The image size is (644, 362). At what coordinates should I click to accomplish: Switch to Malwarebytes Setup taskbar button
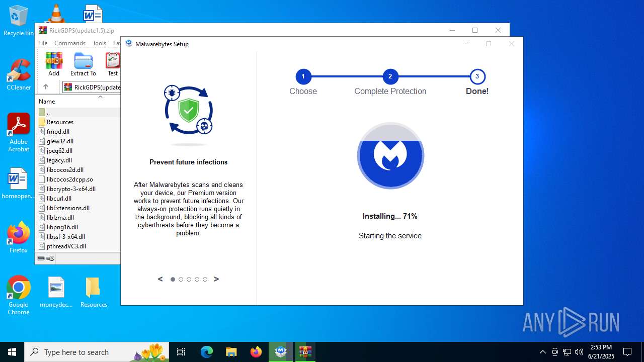[281, 352]
